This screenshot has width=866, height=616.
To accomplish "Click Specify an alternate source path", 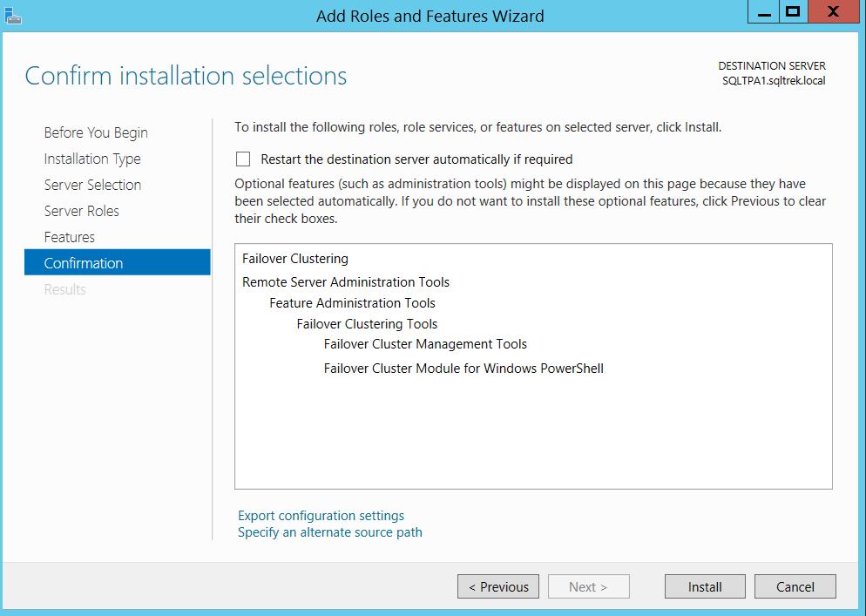I will click(x=330, y=532).
